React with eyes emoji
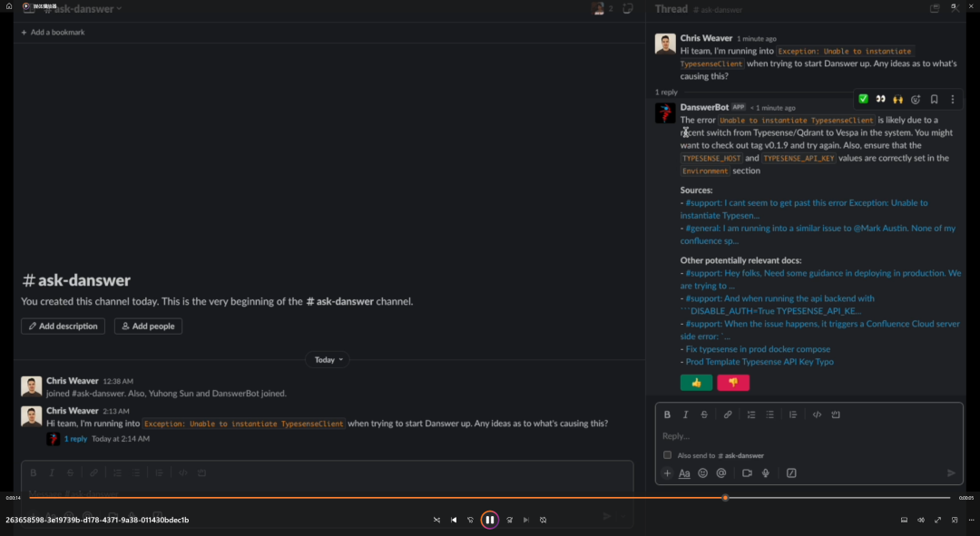The width and height of the screenshot is (980, 536). [880, 99]
